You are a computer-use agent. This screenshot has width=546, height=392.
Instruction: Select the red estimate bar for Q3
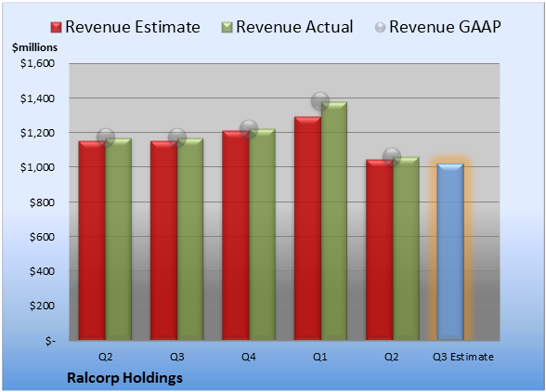(x=163, y=241)
